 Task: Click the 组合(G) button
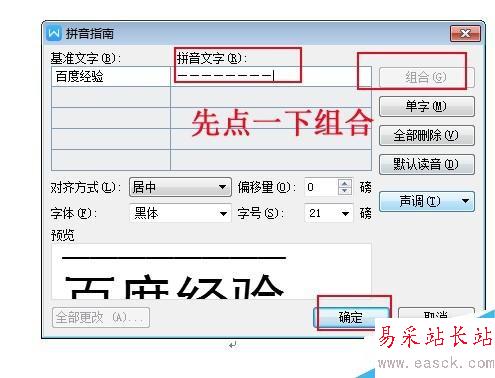click(426, 77)
